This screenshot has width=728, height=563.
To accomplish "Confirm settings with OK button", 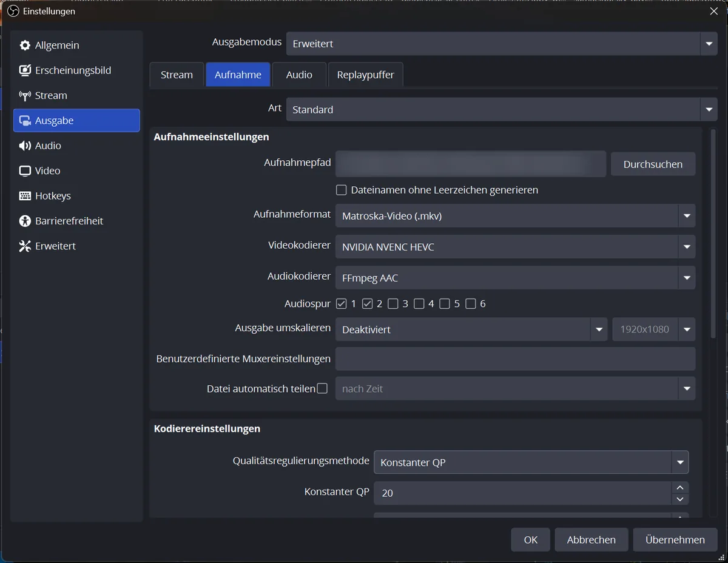I will click(531, 540).
